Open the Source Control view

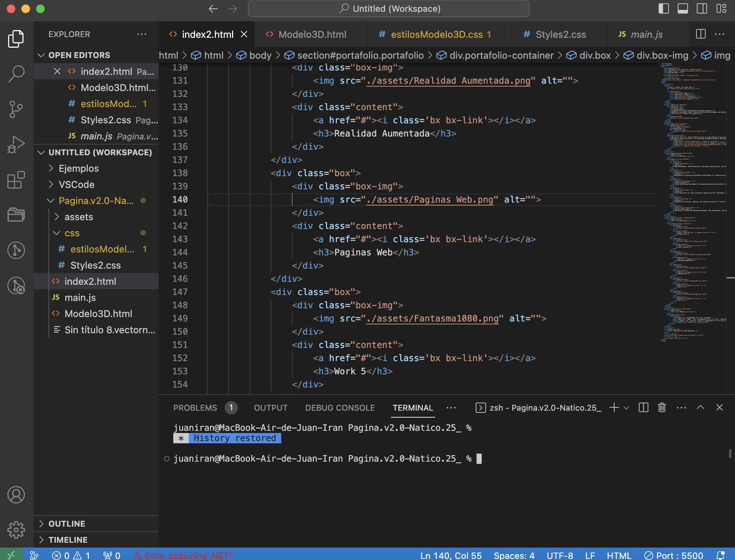click(16, 109)
